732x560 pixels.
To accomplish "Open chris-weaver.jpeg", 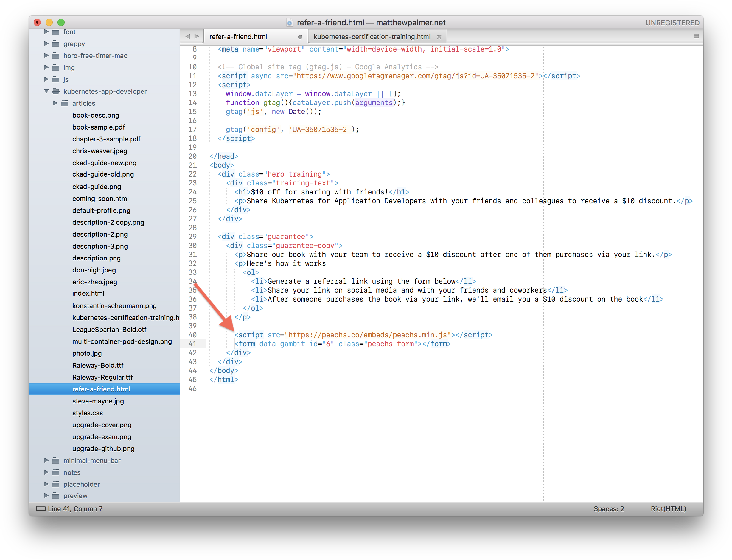I will [x=100, y=151].
